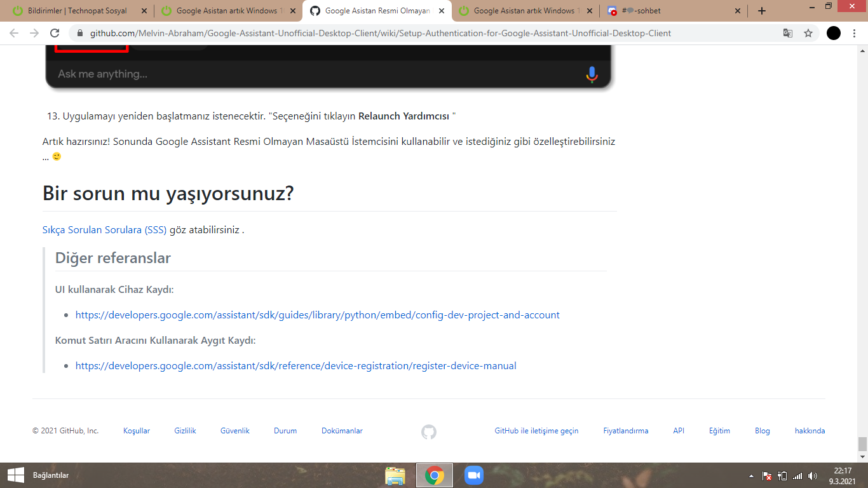868x488 pixels.
Task: Open the Chrome three-dot menu
Action: point(855,33)
